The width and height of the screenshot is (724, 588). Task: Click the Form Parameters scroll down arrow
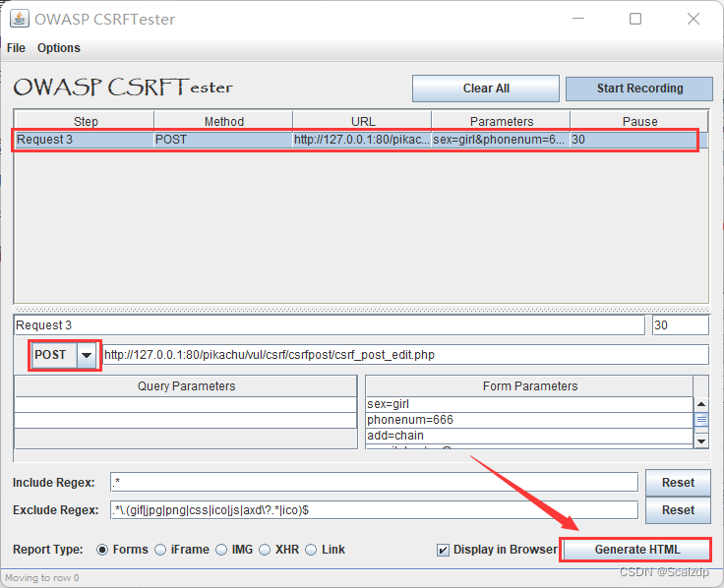coord(701,441)
